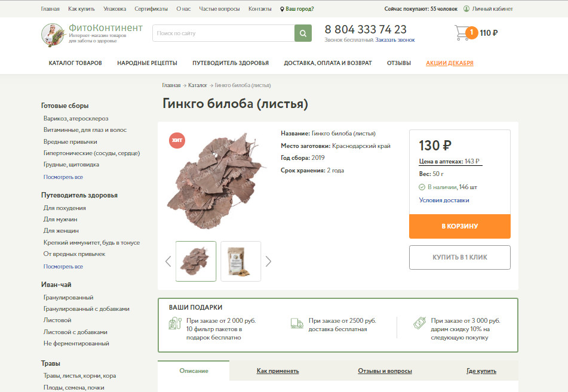Open the Отзывы и вопросы tab
Image resolution: width=568 pixels, height=392 pixels.
tap(385, 371)
